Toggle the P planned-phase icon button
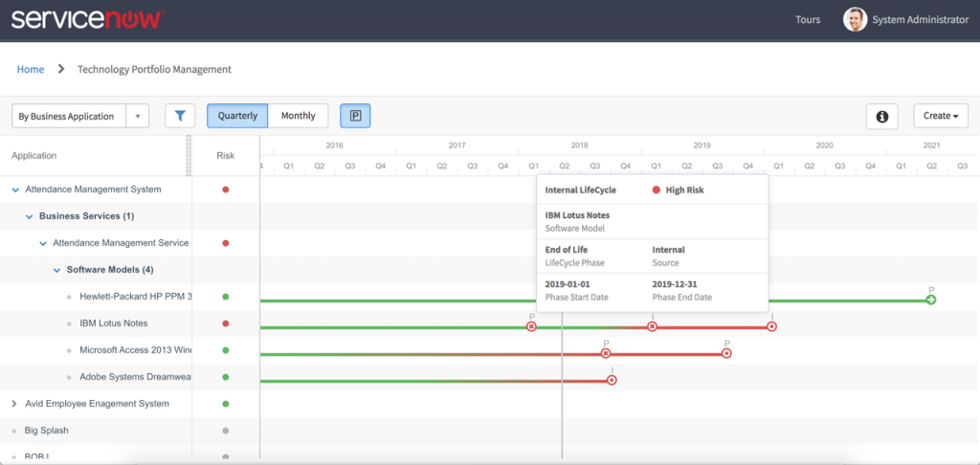Image resolution: width=980 pixels, height=465 pixels. tap(355, 116)
